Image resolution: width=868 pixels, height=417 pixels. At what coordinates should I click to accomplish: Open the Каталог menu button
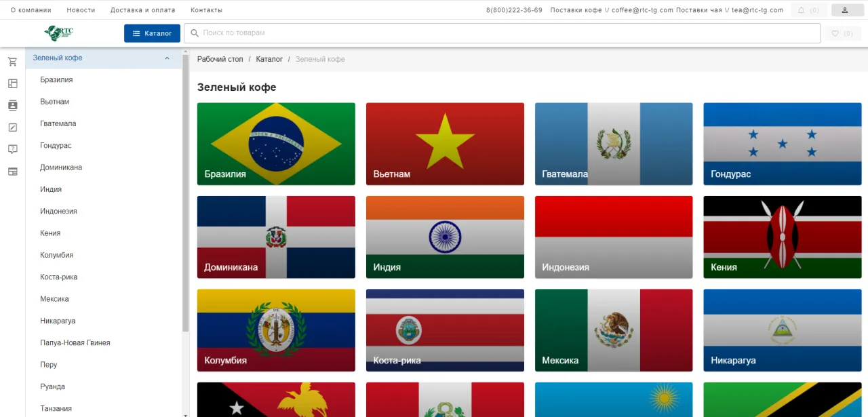152,33
